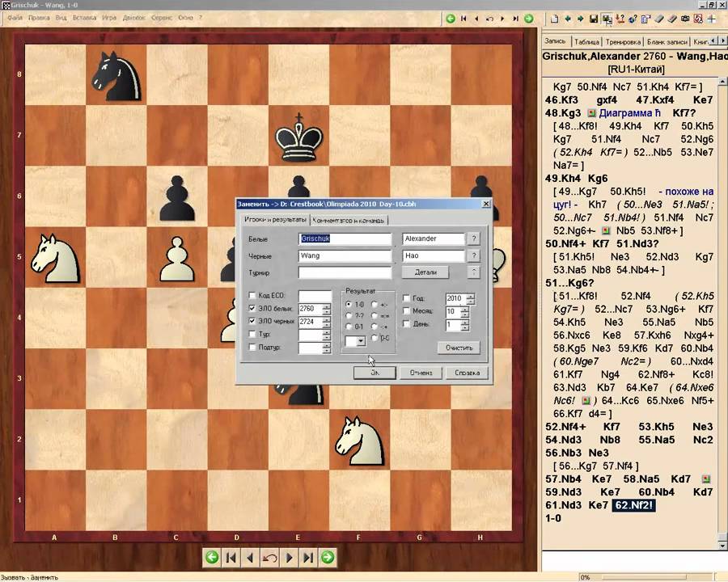The image size is (728, 582).
Task: Increase the white ELO 2760 spinner
Action: 327,306
